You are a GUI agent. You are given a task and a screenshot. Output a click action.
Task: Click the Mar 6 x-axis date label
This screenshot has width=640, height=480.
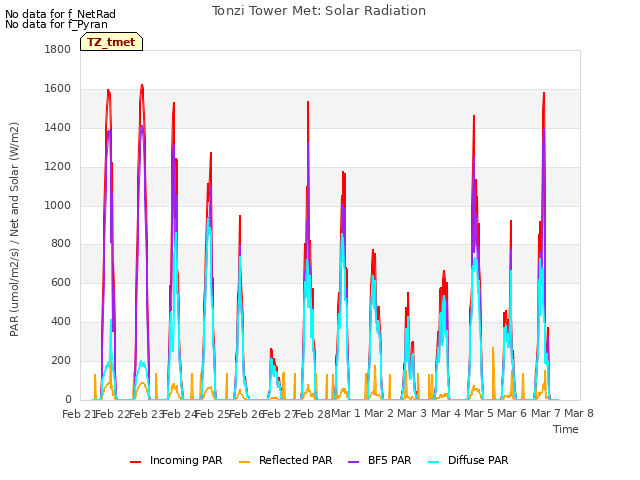pyautogui.click(x=512, y=413)
